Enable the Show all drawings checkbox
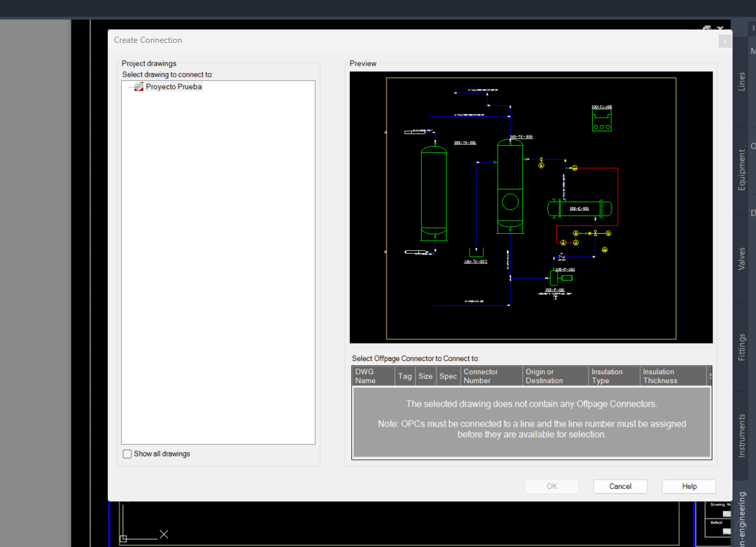 (127, 454)
